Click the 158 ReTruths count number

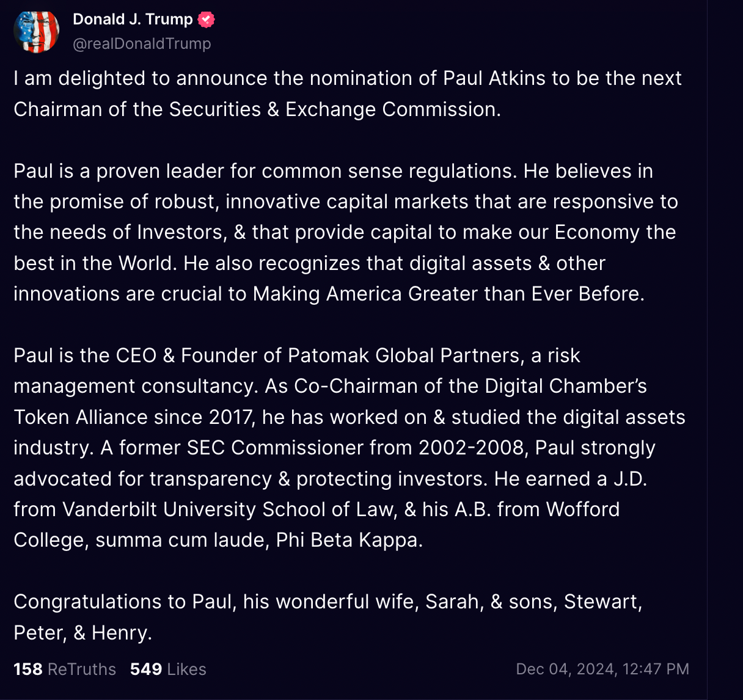coord(28,669)
